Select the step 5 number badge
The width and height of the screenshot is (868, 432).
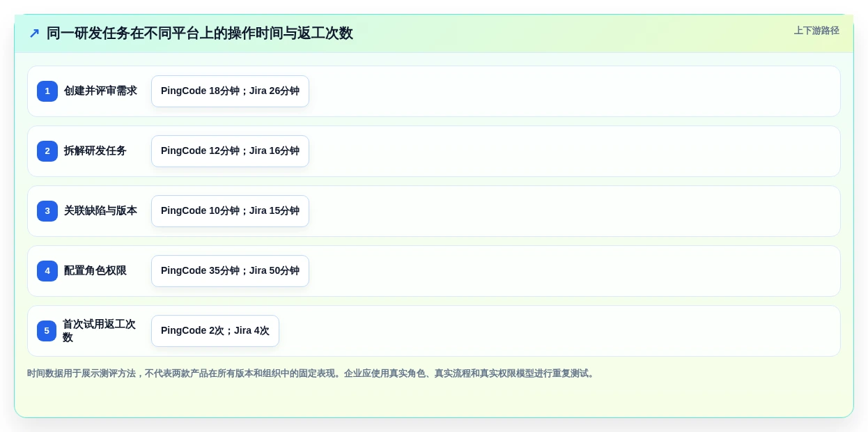[47, 331]
